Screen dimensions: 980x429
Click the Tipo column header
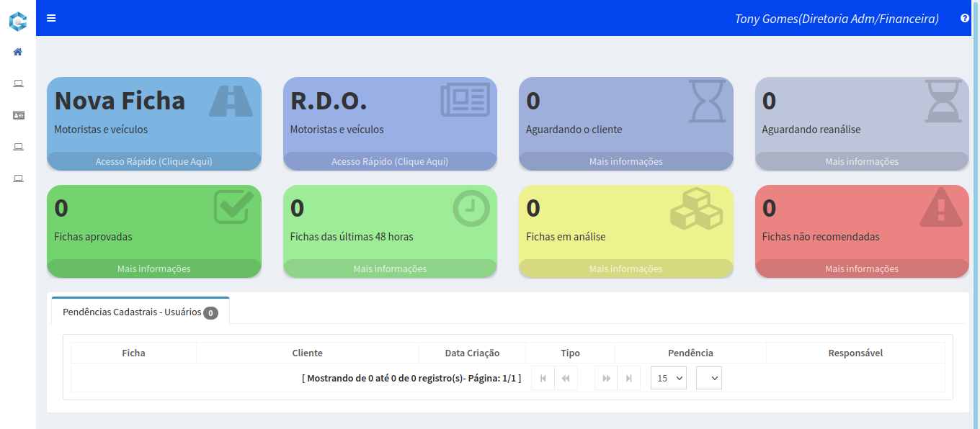coord(571,353)
